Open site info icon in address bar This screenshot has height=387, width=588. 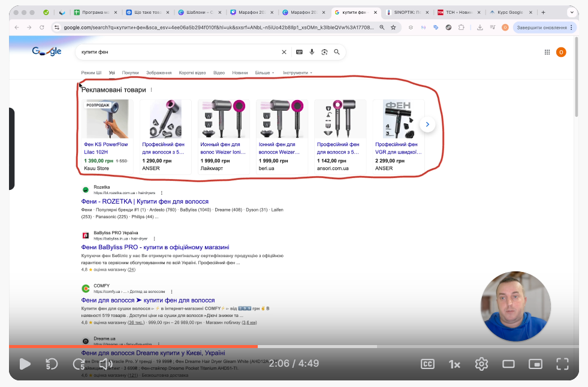pyautogui.click(x=56, y=28)
